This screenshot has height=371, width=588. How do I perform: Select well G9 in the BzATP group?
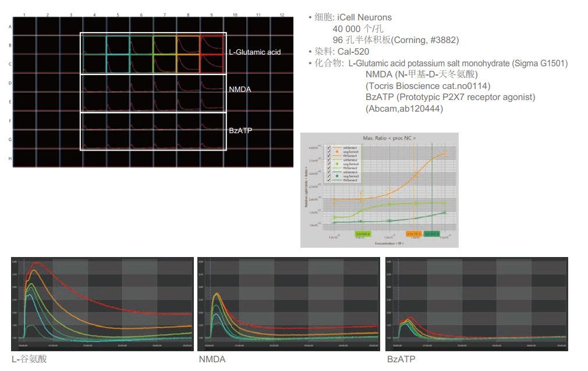[x=211, y=140]
